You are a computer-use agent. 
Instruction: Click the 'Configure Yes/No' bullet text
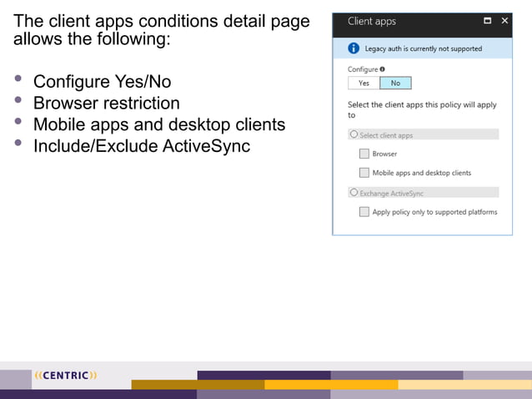102,82
